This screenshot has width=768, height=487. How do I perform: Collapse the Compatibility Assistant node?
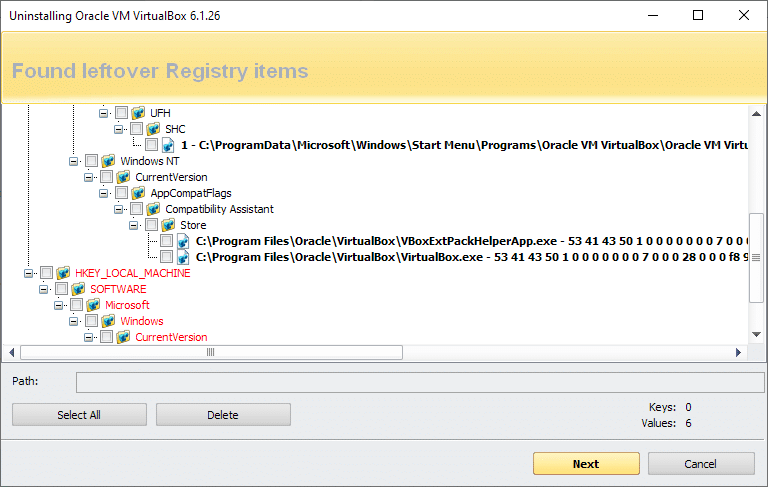pos(119,209)
